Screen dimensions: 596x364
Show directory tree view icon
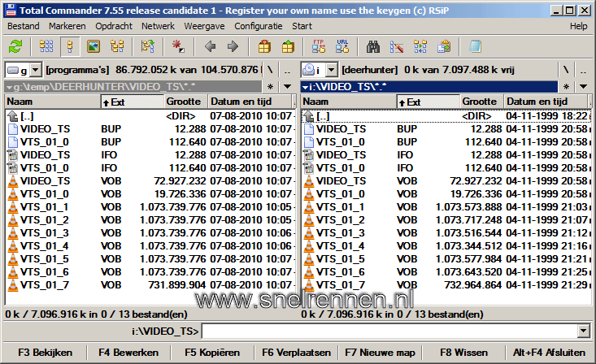tap(117, 47)
